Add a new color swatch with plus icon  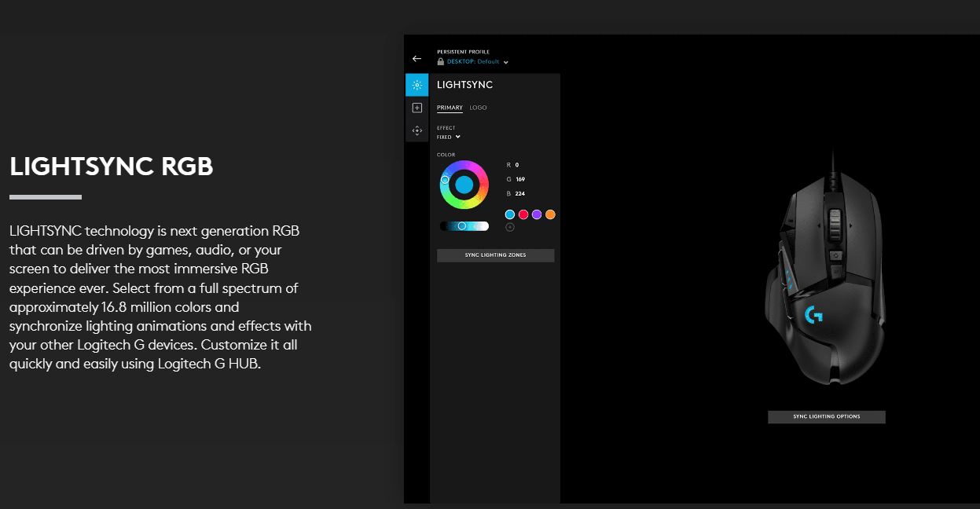[x=510, y=227]
